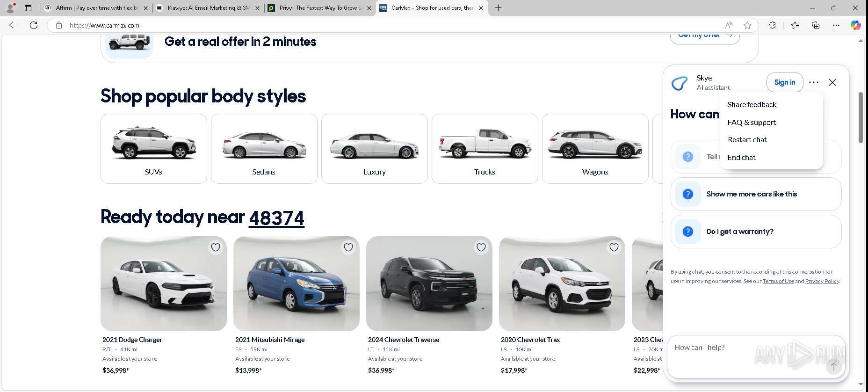
Task: Sign in to the Skye chat
Action: point(785,82)
